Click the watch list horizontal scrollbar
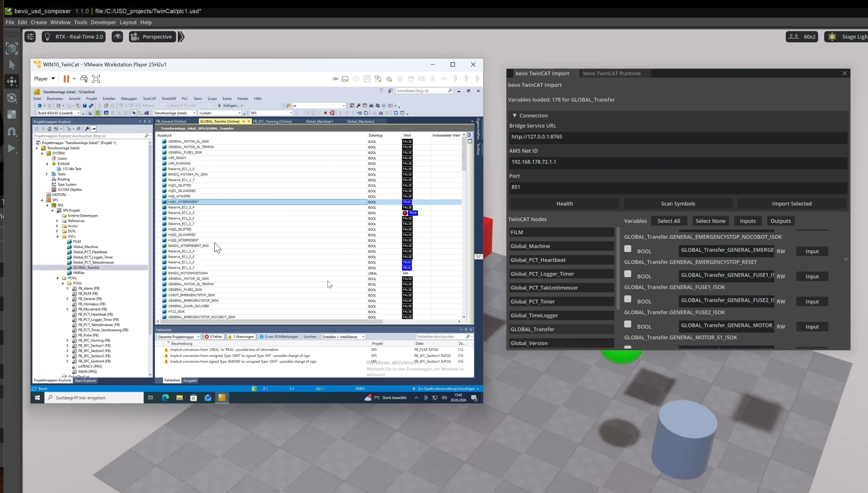The width and height of the screenshot is (868, 493). click(x=272, y=321)
